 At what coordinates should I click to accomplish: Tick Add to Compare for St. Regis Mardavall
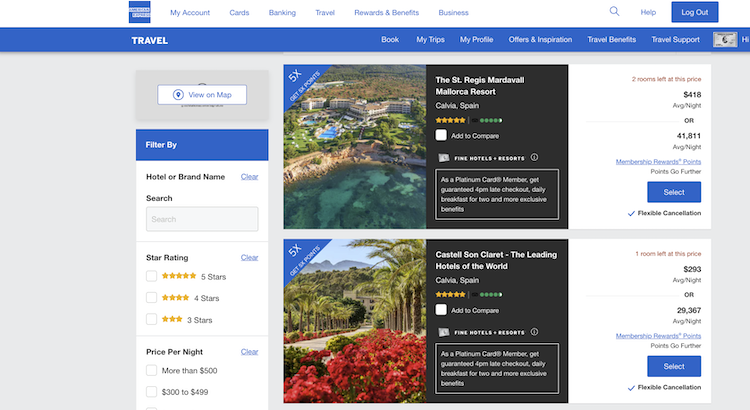coord(441,135)
